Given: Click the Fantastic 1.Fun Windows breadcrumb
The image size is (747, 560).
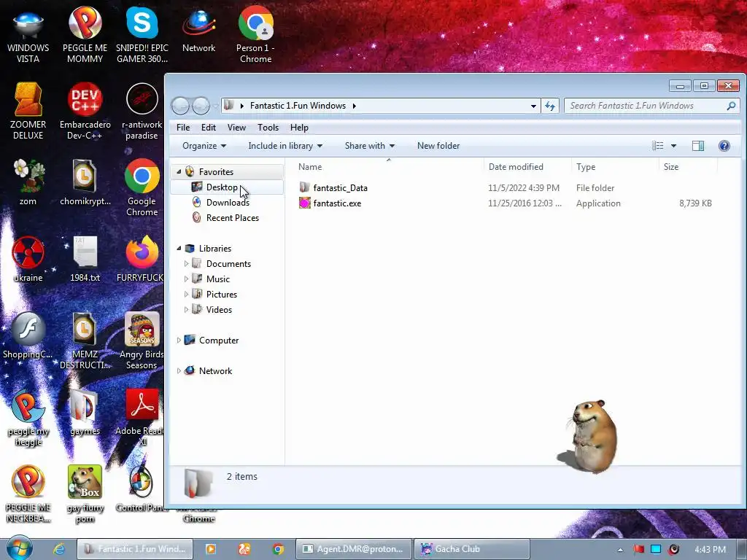Looking at the screenshot, I should [298, 106].
